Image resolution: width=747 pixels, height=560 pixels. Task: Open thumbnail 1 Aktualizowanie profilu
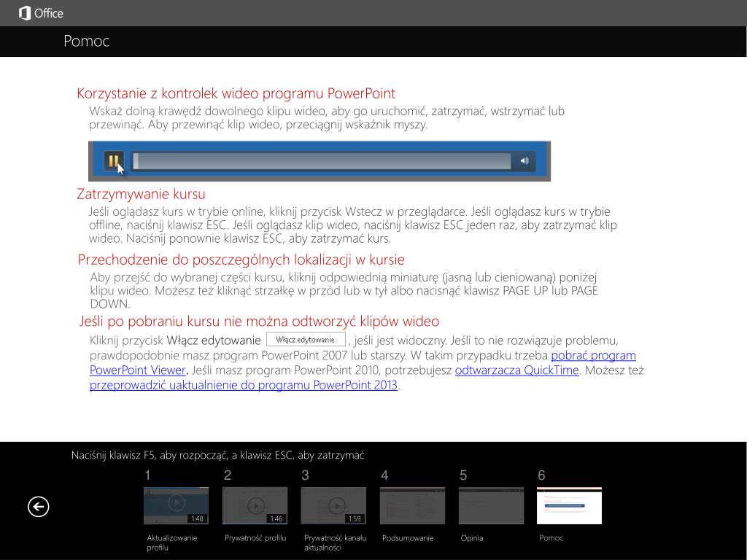176,506
